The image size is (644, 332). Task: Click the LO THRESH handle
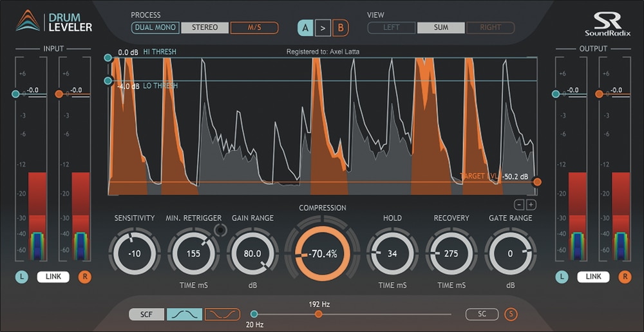point(108,81)
